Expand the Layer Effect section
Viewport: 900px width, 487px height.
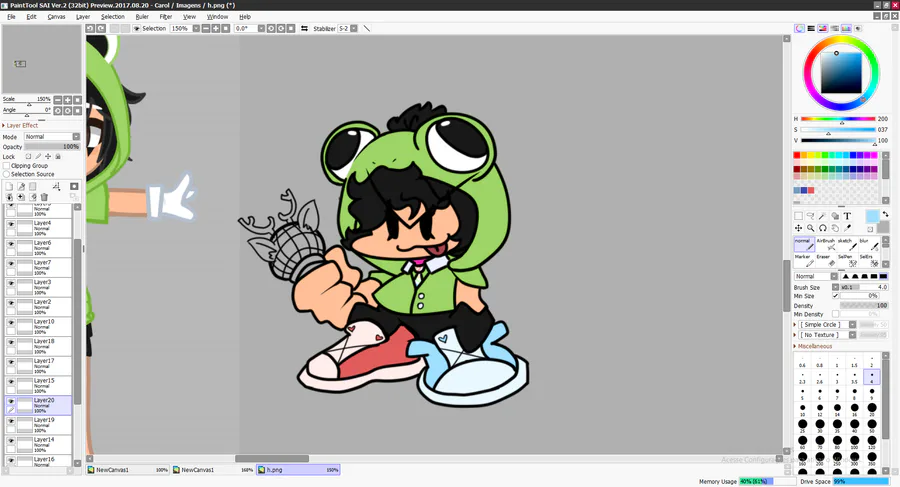click(21, 125)
